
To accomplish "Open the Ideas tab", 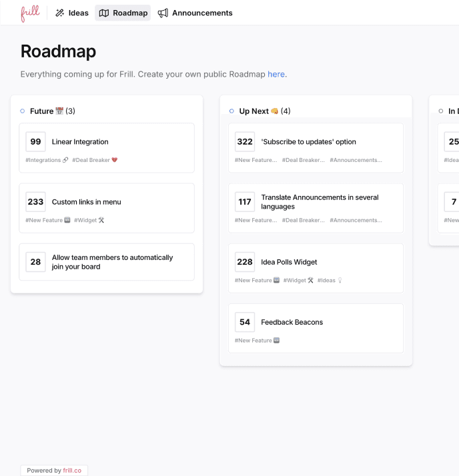I will click(x=72, y=13).
